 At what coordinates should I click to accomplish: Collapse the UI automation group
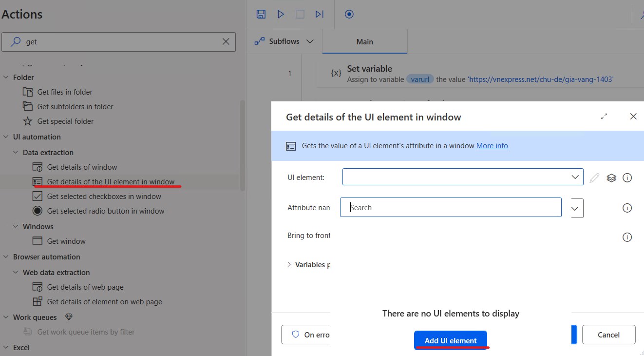pyautogui.click(x=6, y=137)
